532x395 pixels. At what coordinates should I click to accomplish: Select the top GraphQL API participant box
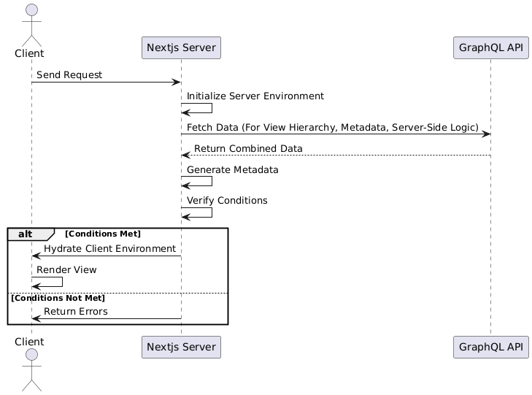coord(490,48)
